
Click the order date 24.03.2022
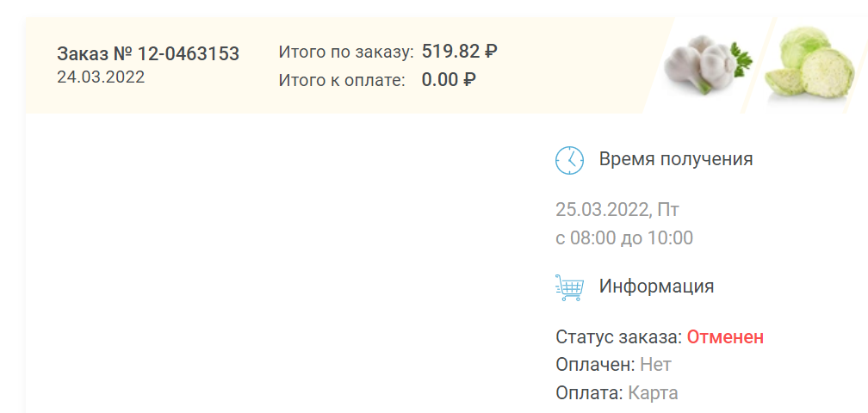click(101, 77)
